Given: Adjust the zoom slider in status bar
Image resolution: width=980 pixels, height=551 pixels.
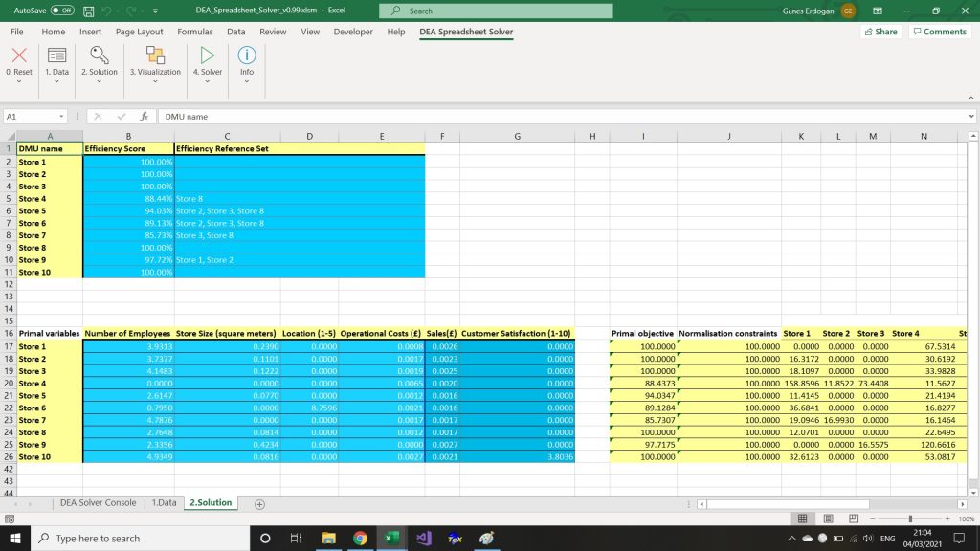Looking at the screenshot, I should pyautogui.click(x=909, y=518).
